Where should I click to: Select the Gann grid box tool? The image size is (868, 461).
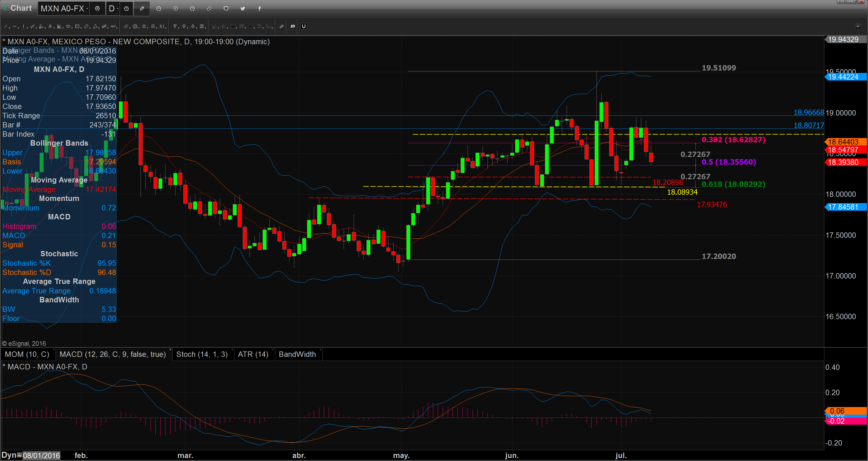point(233,26)
